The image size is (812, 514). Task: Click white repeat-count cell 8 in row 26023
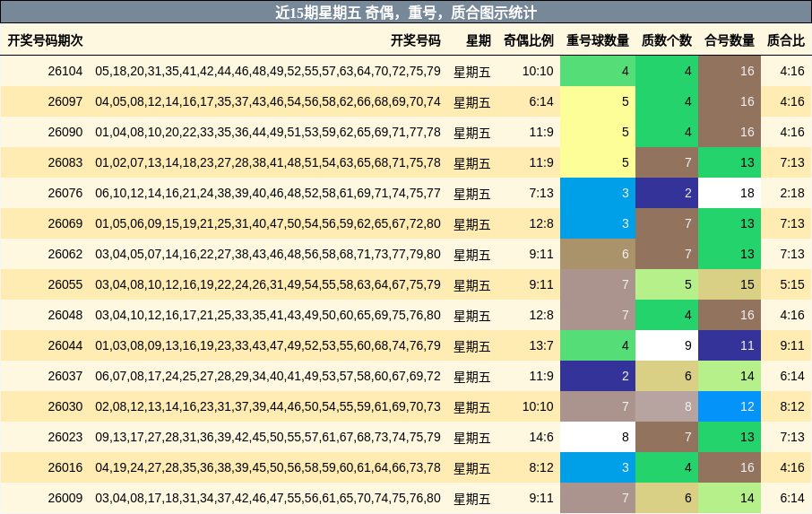click(598, 438)
